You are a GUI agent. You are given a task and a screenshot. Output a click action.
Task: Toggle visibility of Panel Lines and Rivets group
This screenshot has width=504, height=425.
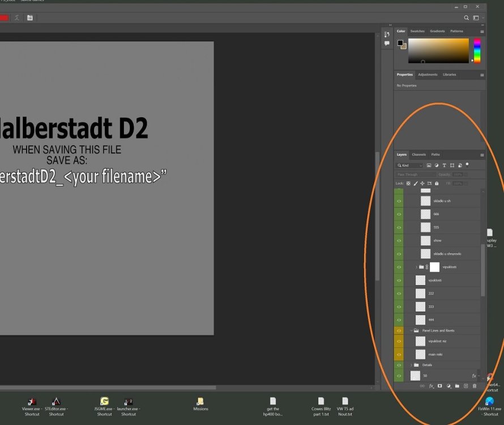399,330
